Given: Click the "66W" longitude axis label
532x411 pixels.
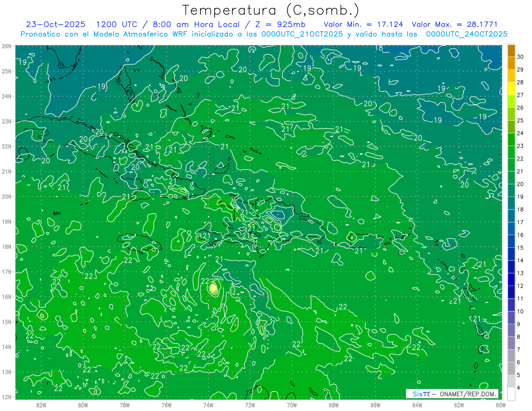Looking at the screenshot, I should coord(376,405).
